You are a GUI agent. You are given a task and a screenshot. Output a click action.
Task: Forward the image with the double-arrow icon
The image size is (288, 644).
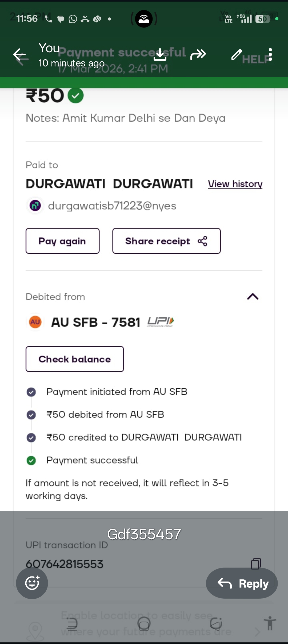coord(198,54)
